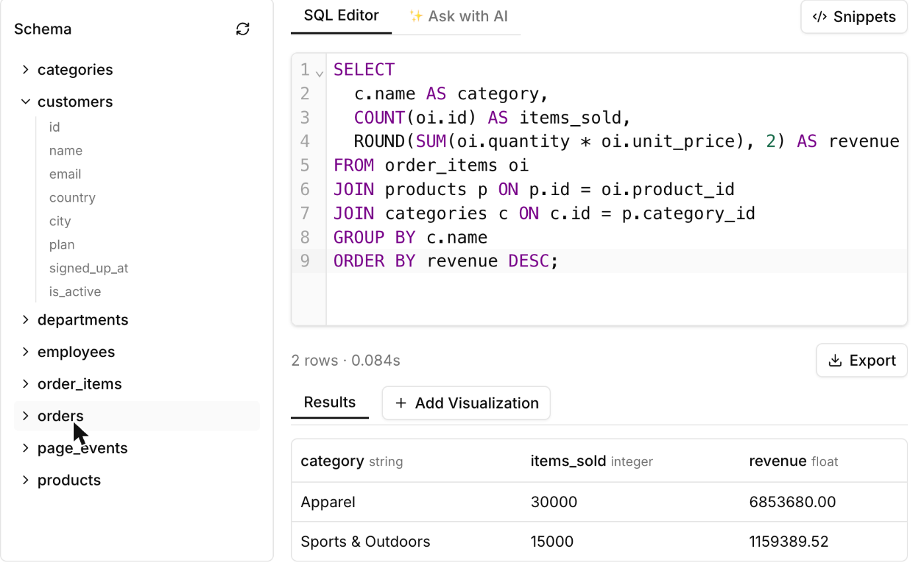This screenshot has width=924, height=574.
Task: Click the signed_up_at column under customers
Action: [x=89, y=268]
